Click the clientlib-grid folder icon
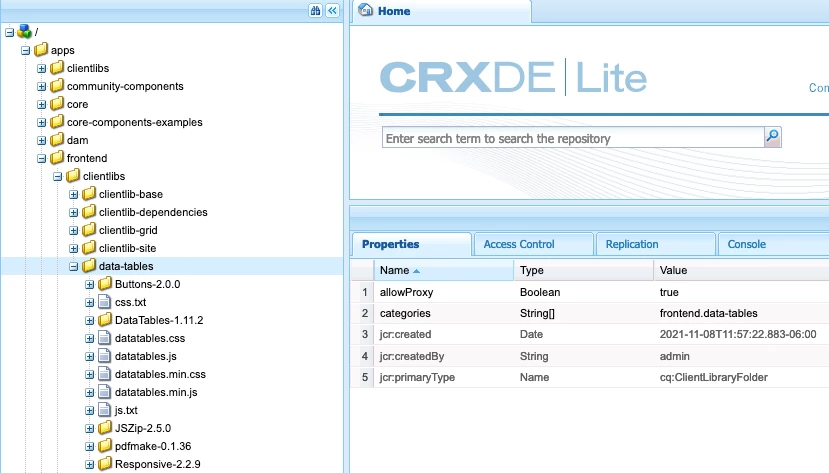Image resolution: width=829 pixels, height=473 pixels. coord(89,230)
